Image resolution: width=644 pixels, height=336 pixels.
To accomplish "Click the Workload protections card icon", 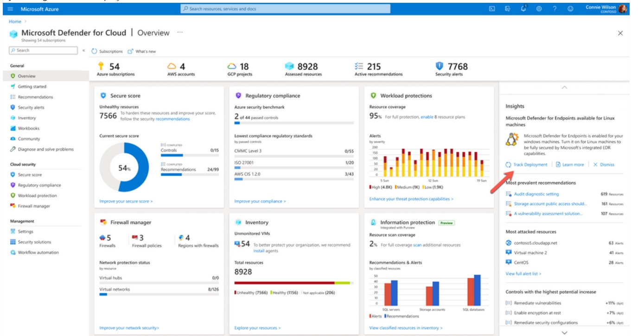I will pos(373,95).
